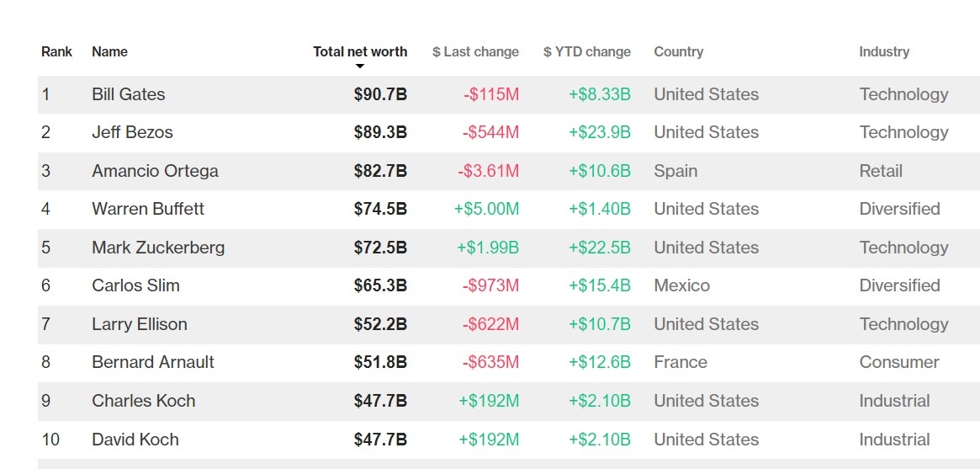Sort table by Name header
Viewport: 980px width, 469px height.
[109, 51]
